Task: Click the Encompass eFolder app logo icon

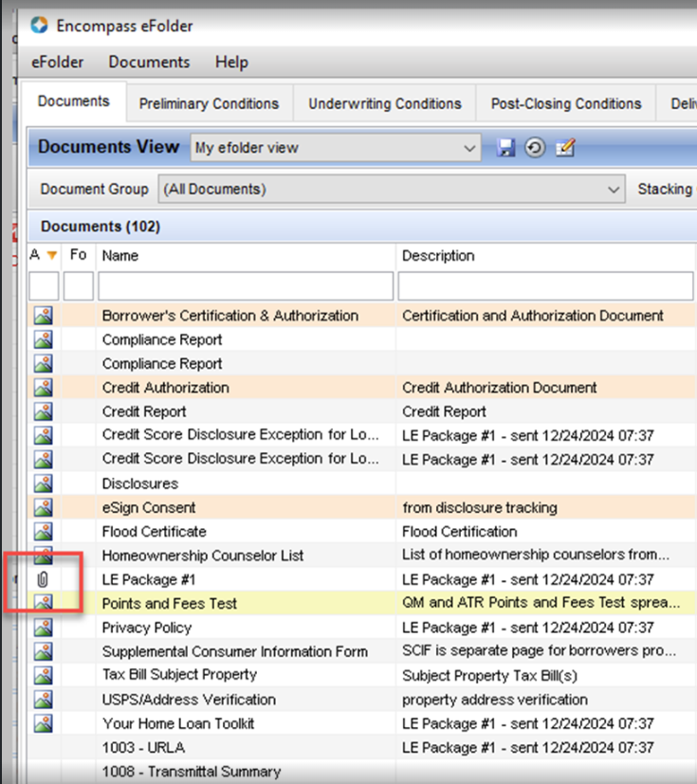Action: click(39, 25)
